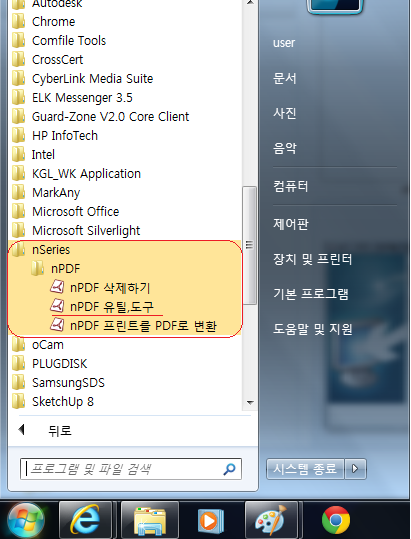Screen dimensions: 411x539
Task: Open the SamsungSDS folder
Action: pyautogui.click(x=68, y=383)
